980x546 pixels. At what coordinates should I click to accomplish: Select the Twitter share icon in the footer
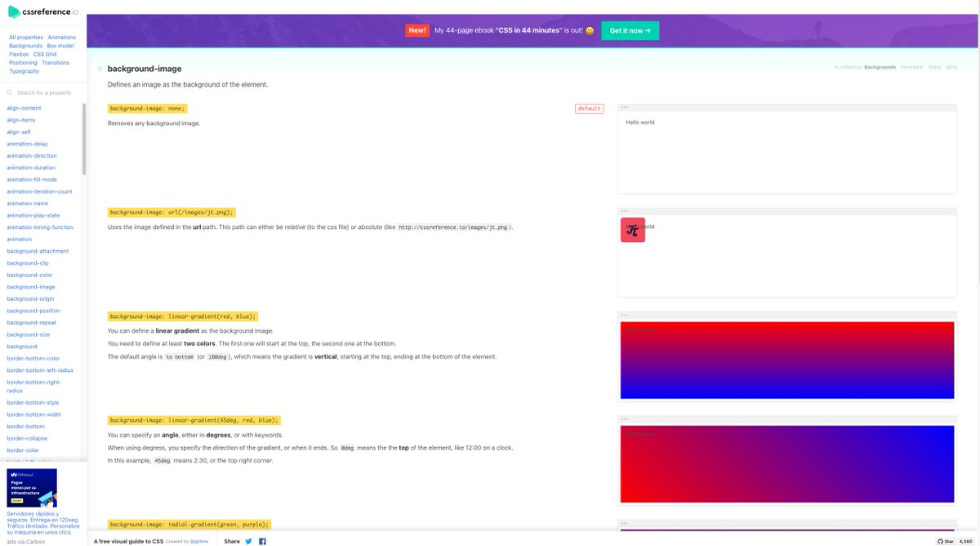[x=248, y=541]
